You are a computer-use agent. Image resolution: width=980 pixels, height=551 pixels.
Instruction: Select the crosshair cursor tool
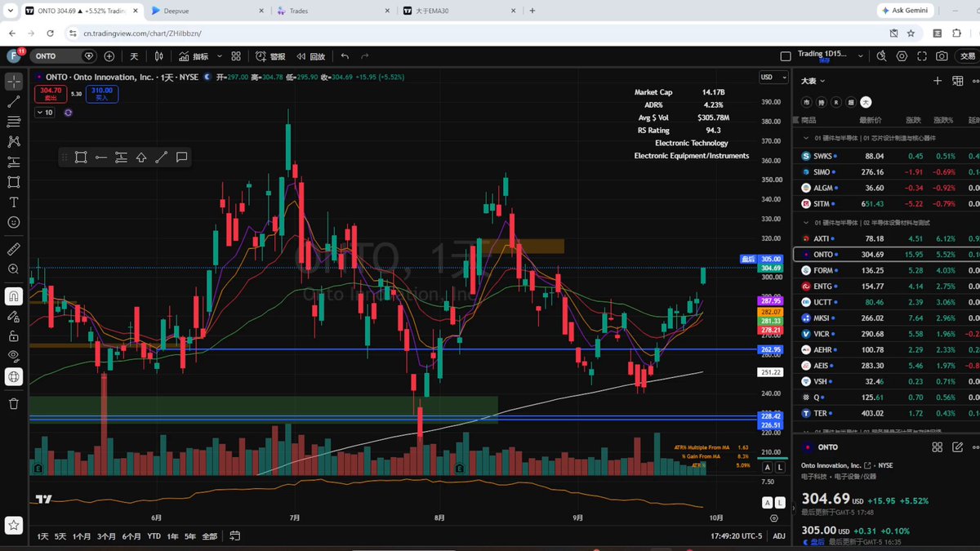point(14,82)
